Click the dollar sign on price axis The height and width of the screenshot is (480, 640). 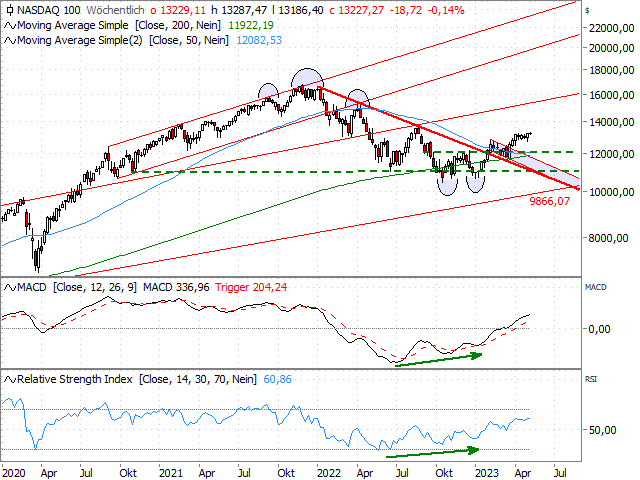pos(587,11)
